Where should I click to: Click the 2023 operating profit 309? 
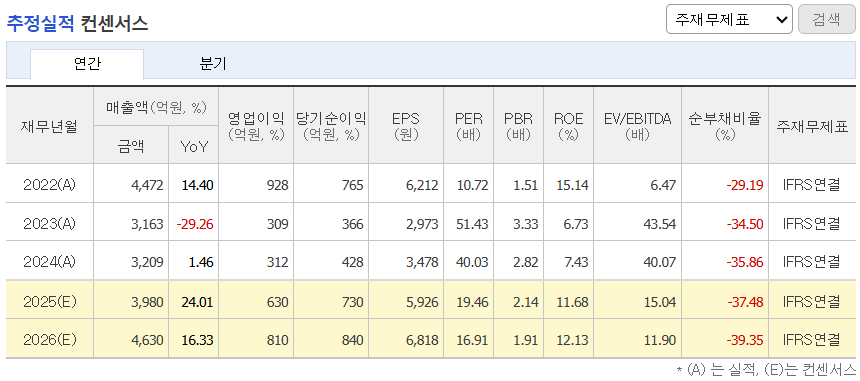279,224
